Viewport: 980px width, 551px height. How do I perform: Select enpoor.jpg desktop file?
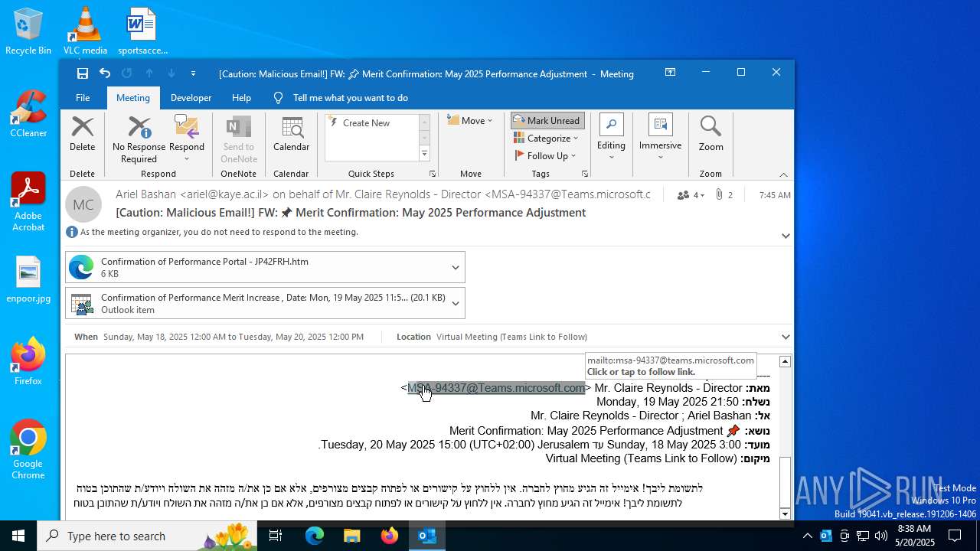point(28,280)
